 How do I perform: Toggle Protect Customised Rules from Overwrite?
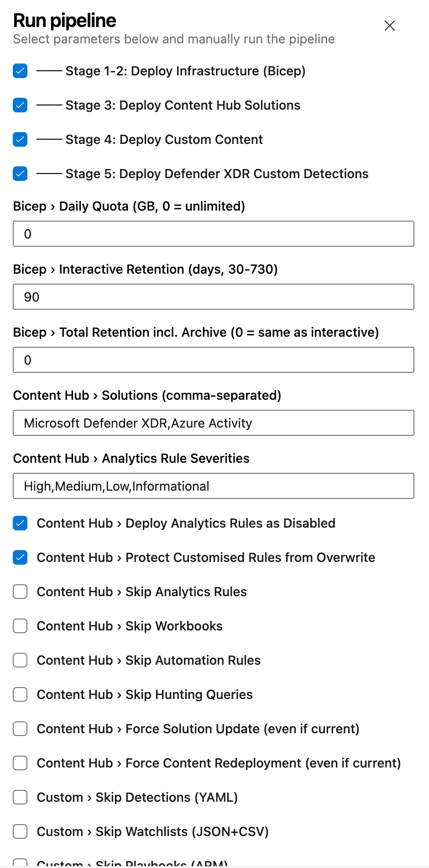click(x=20, y=557)
